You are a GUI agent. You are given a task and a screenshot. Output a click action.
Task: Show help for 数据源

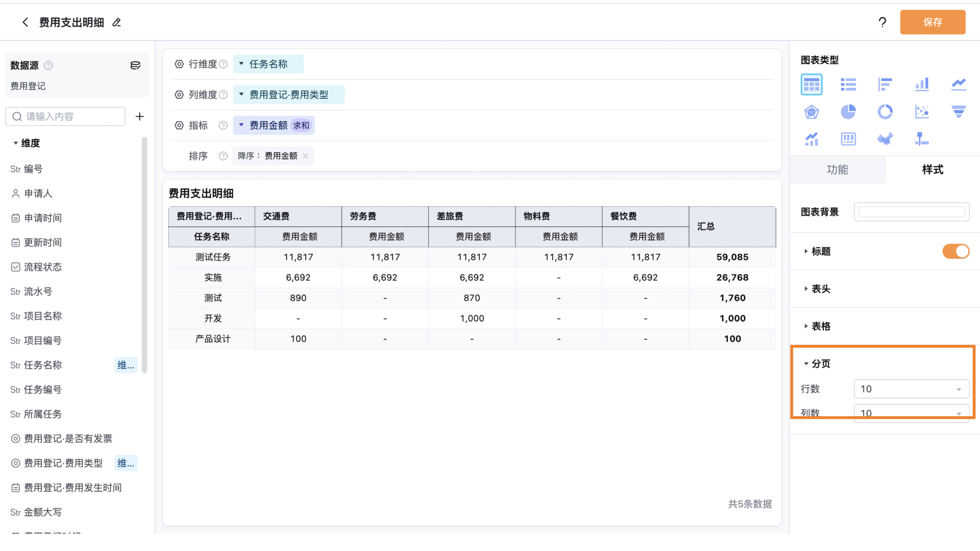[48, 65]
